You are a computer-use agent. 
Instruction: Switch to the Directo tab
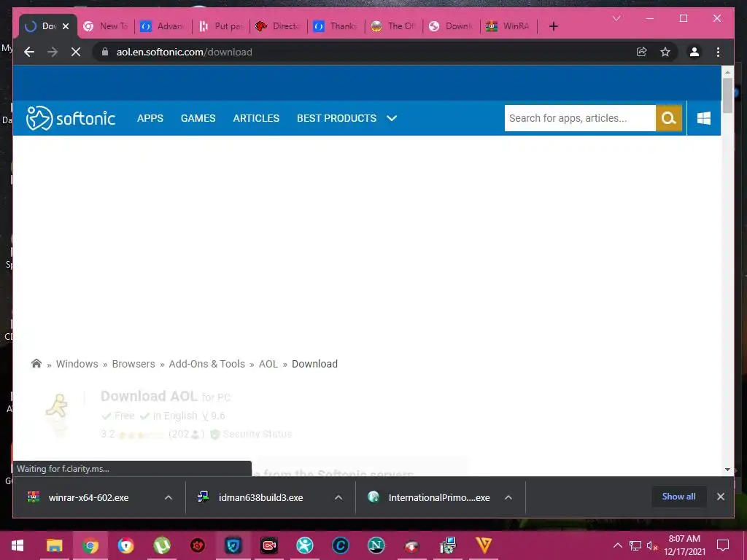tap(279, 26)
